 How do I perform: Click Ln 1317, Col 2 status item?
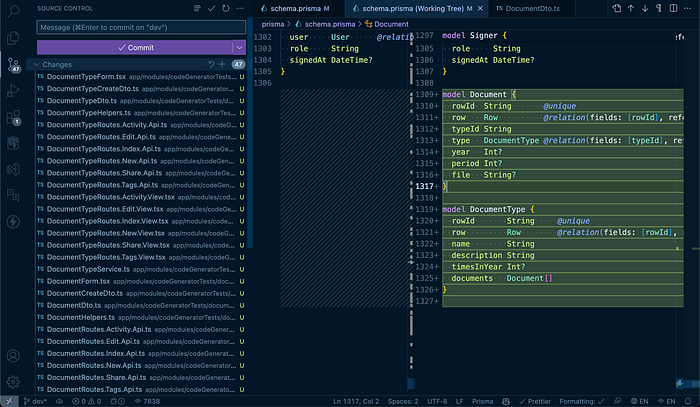(356, 401)
